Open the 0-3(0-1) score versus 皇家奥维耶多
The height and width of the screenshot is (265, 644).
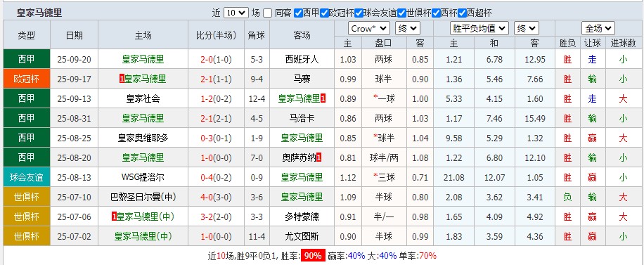point(216,138)
